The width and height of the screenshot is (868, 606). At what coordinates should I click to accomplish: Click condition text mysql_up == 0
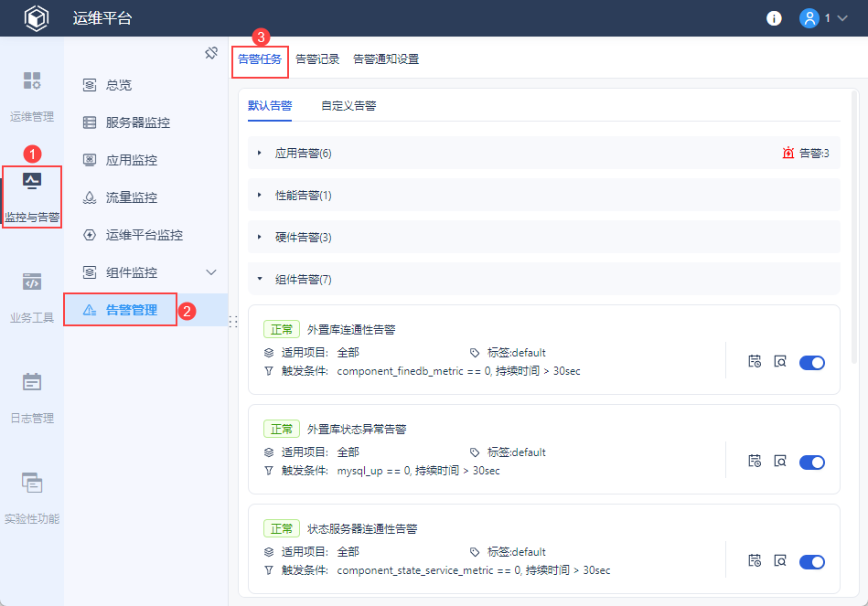374,471
